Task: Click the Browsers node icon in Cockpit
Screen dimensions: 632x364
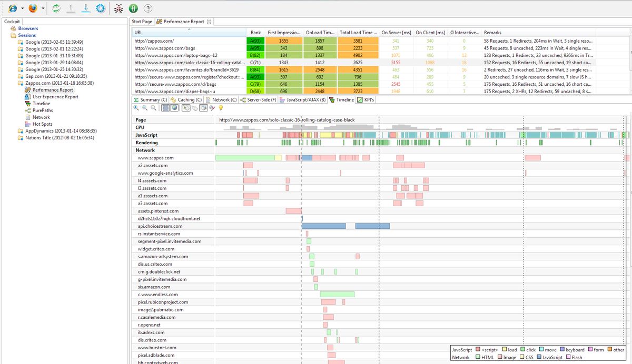Action: pos(14,28)
